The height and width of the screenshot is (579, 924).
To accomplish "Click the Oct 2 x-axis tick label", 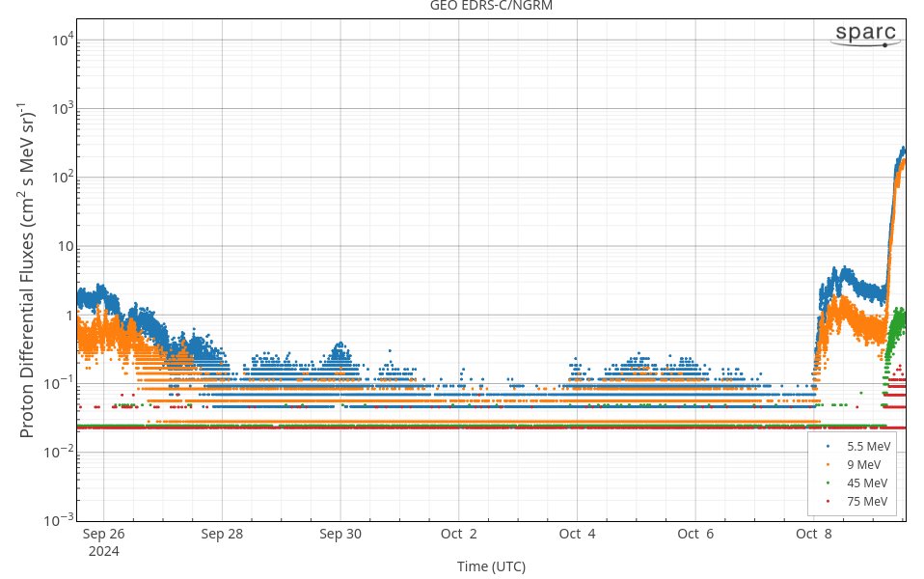I will 458,535.
